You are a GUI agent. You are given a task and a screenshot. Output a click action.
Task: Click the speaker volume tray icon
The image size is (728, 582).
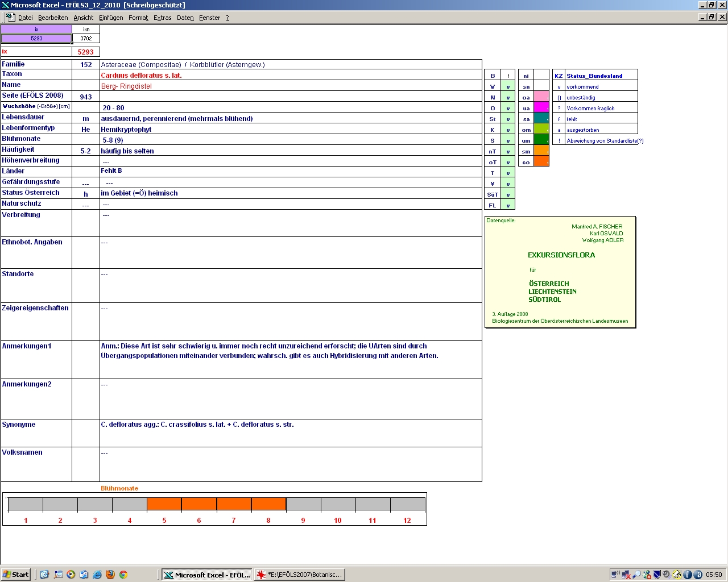pos(667,575)
